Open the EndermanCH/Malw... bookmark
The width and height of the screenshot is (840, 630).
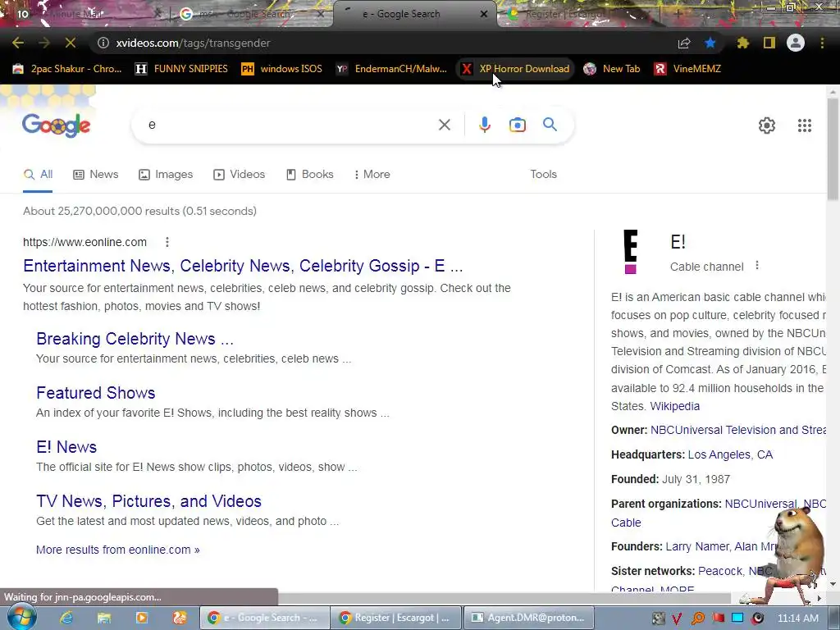tap(391, 69)
